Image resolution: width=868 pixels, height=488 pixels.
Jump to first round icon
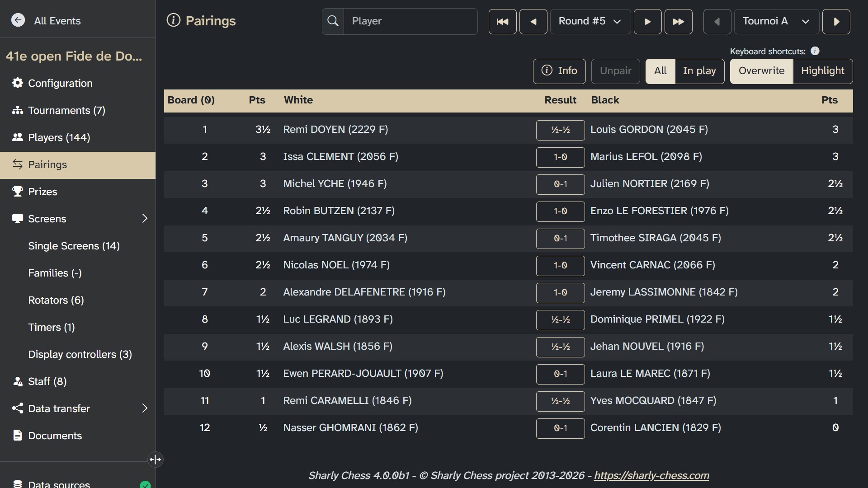(502, 21)
